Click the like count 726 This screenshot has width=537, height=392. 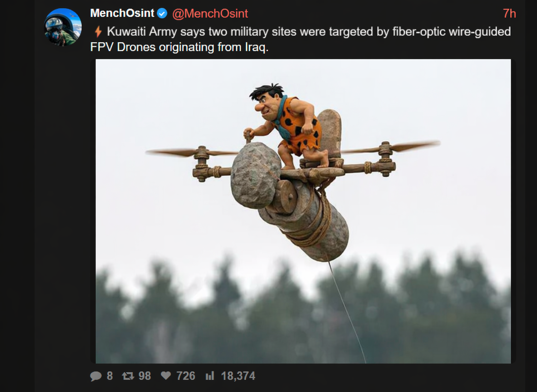click(x=186, y=376)
